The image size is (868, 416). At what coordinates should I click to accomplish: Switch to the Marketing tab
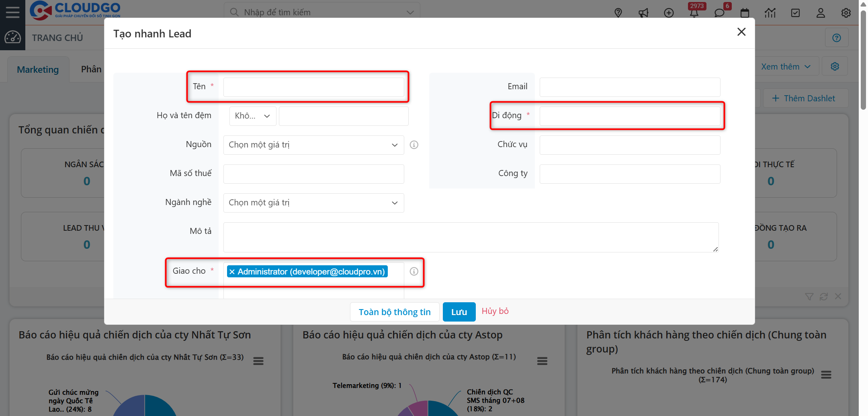(x=38, y=70)
